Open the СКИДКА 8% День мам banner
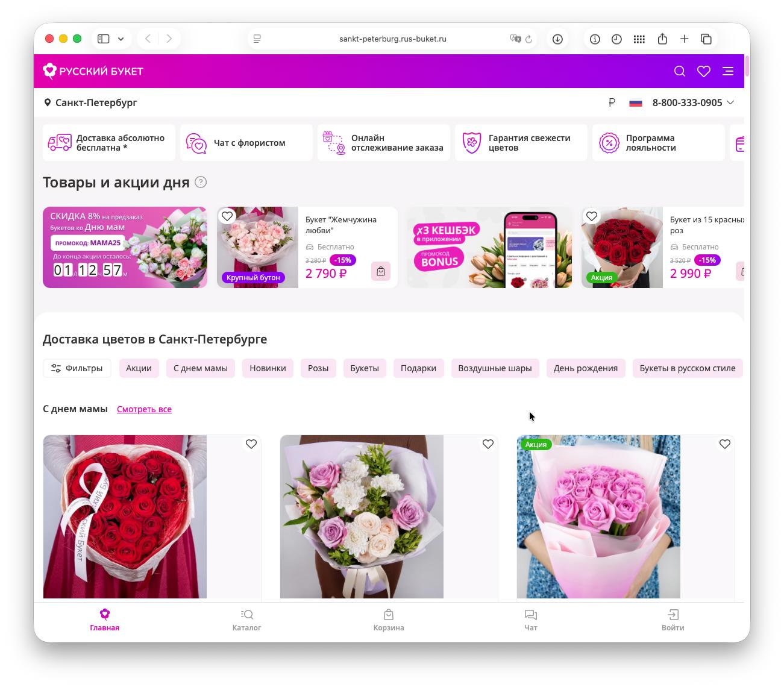The width and height of the screenshot is (784, 687). coord(125,247)
